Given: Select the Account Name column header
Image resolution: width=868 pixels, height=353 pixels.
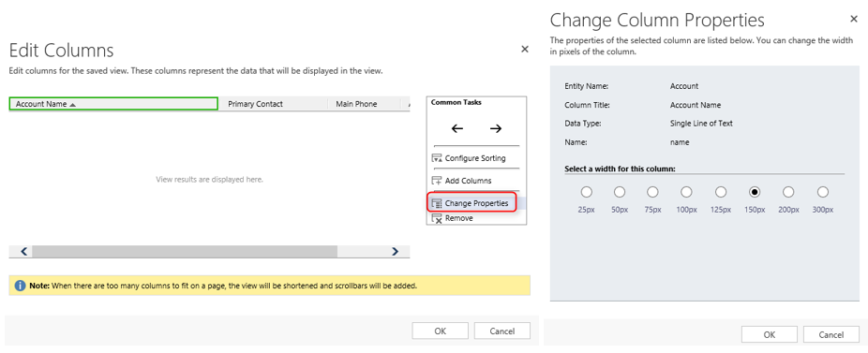Looking at the screenshot, I should click(x=113, y=104).
